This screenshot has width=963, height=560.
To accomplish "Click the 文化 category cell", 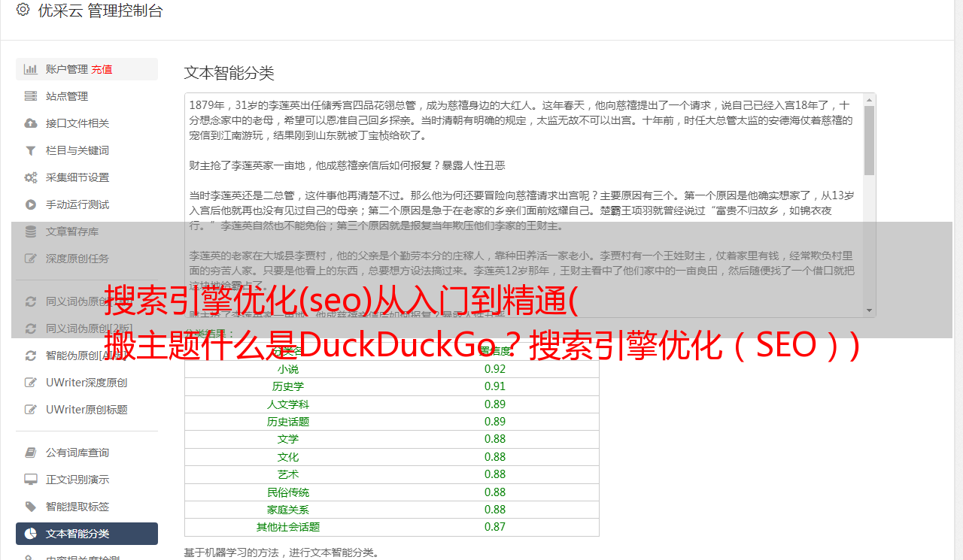I will [288, 457].
